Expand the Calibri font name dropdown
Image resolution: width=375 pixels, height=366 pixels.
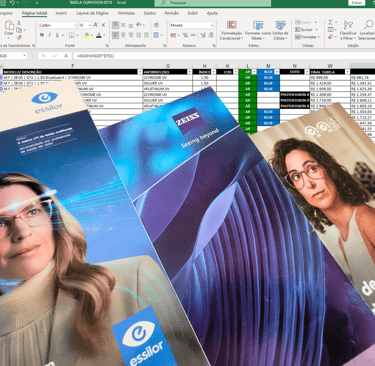tap(75, 25)
